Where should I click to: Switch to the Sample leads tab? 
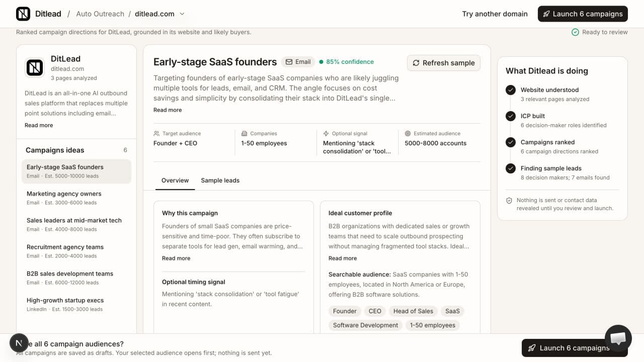[x=220, y=180]
